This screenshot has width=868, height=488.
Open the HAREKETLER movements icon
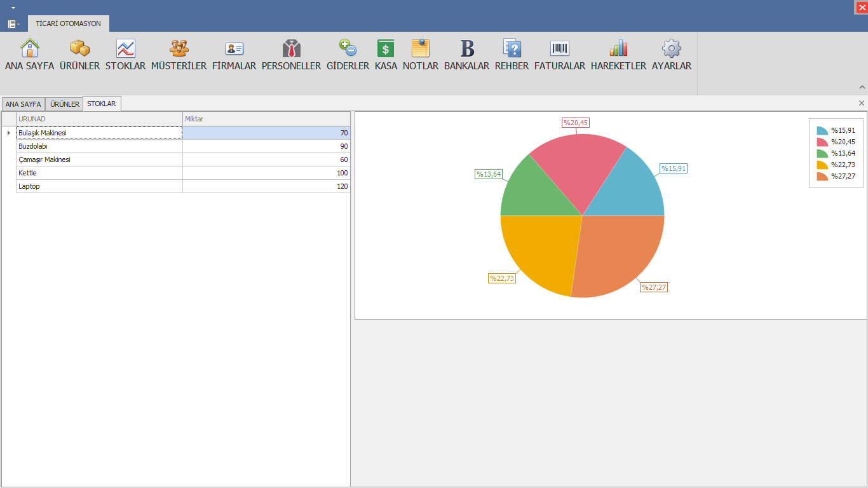pos(618,48)
